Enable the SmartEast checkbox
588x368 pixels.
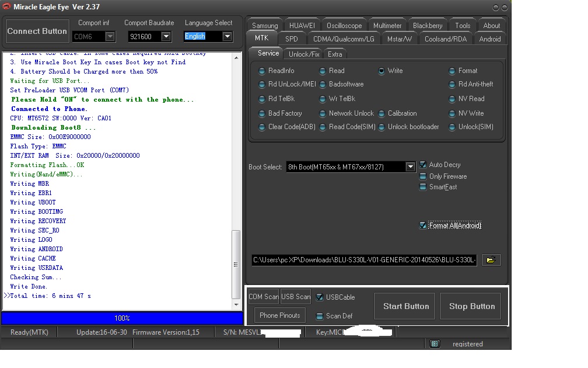tap(422, 187)
